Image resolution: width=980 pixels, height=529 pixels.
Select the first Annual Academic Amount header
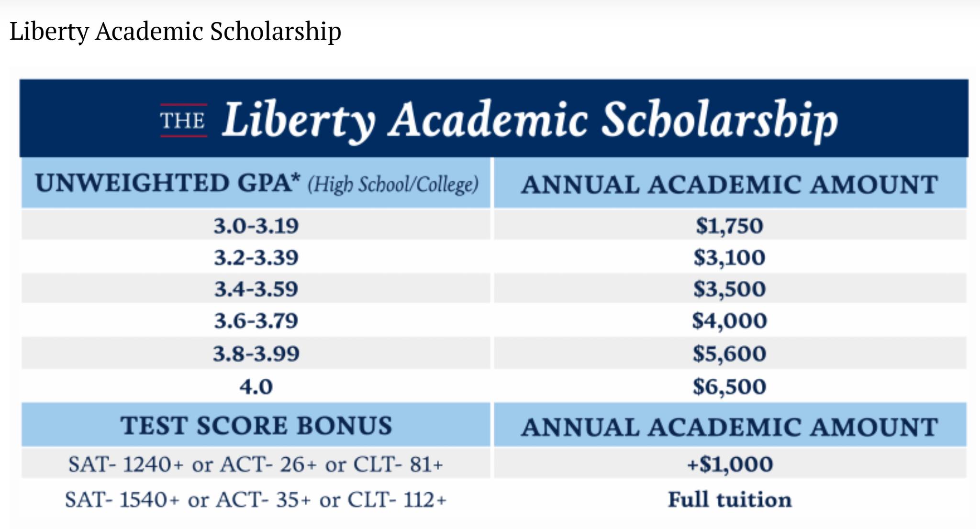[730, 184]
